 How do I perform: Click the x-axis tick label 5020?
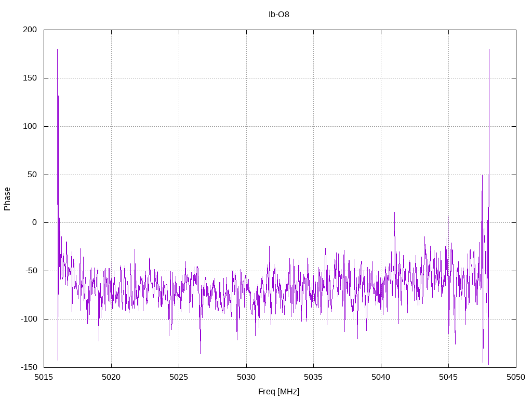coord(111,377)
